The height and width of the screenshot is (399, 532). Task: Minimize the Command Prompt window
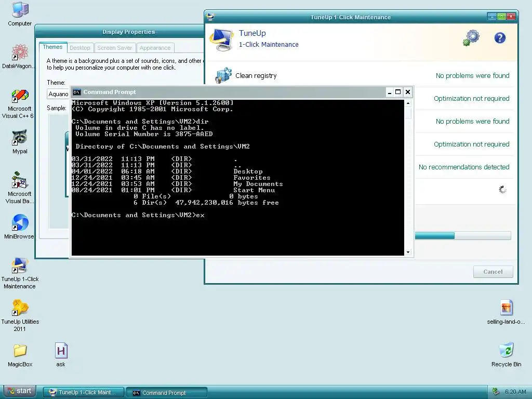(390, 92)
